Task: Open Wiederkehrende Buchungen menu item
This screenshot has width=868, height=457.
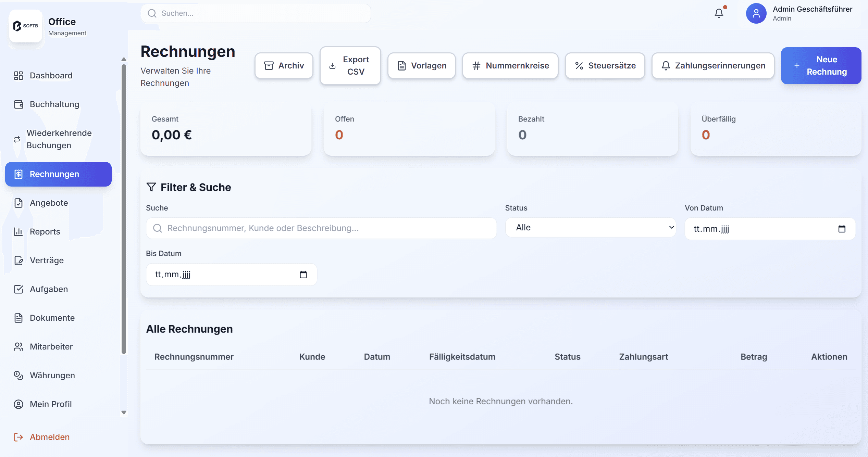Action: point(59,139)
